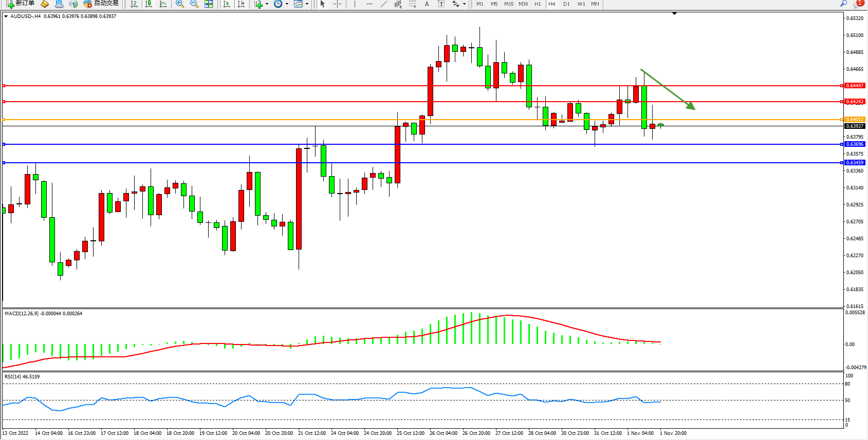Zoom in on the chart
Image resolution: width=868 pixels, height=440 pixels.
pos(180,4)
